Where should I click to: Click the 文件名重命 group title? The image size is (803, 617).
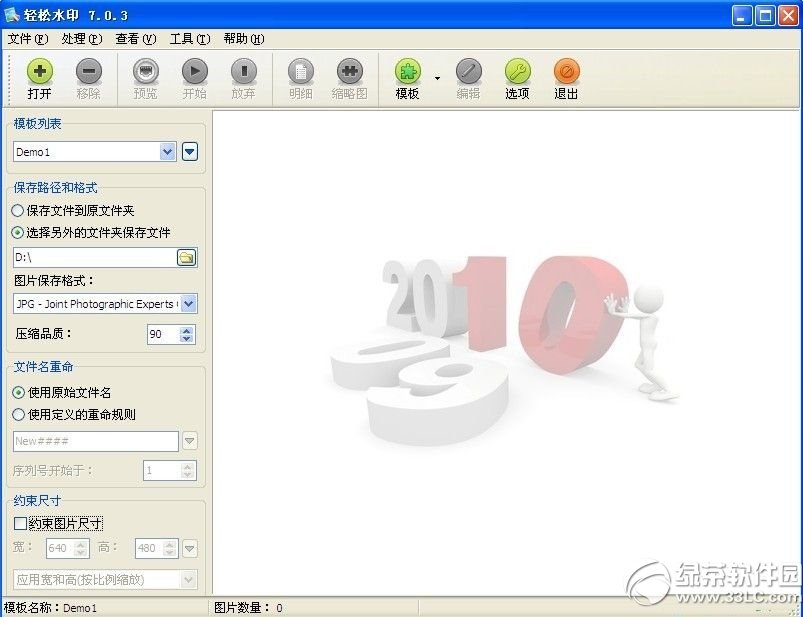point(44,367)
